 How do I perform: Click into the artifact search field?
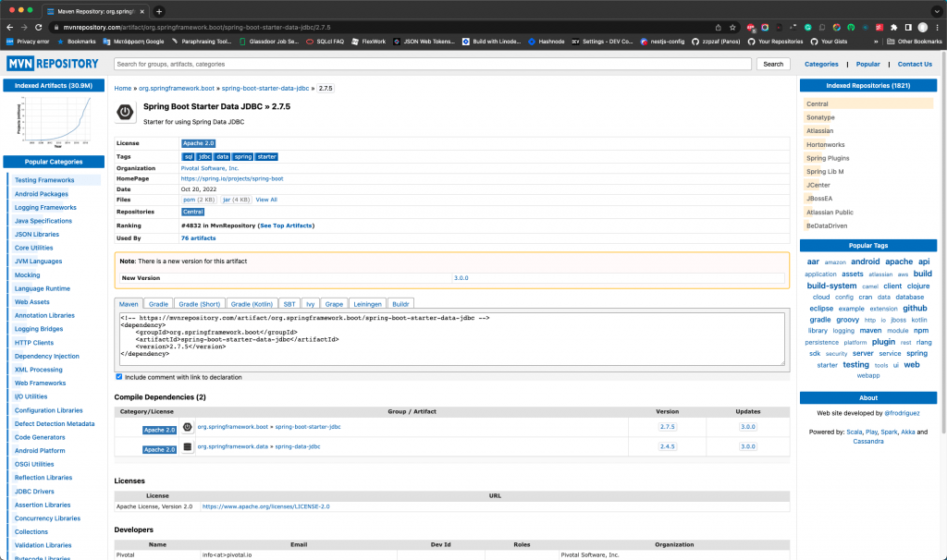pyautogui.click(x=433, y=64)
